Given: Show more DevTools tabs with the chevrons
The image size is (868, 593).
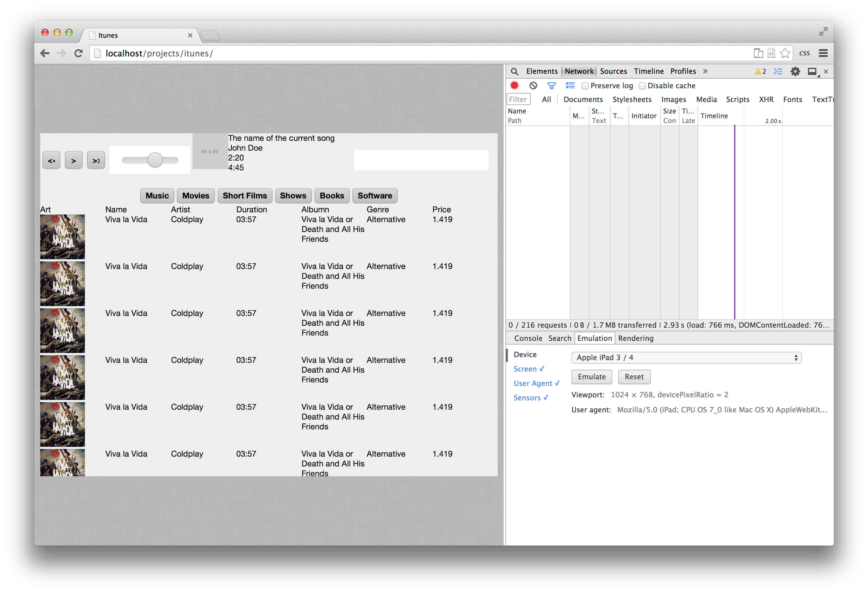Looking at the screenshot, I should tap(705, 71).
